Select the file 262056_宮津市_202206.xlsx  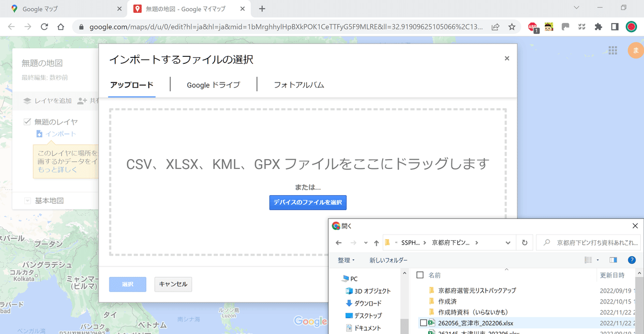tap(475, 323)
